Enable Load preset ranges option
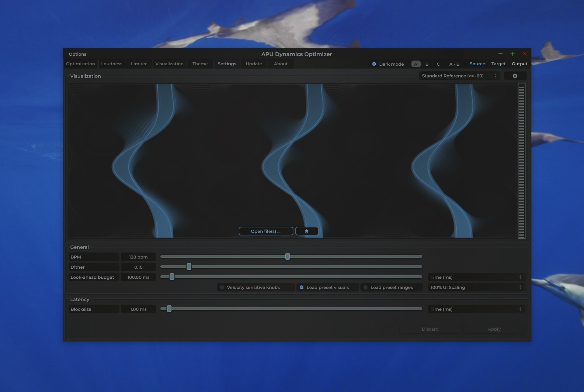584x392 pixels. click(391, 287)
